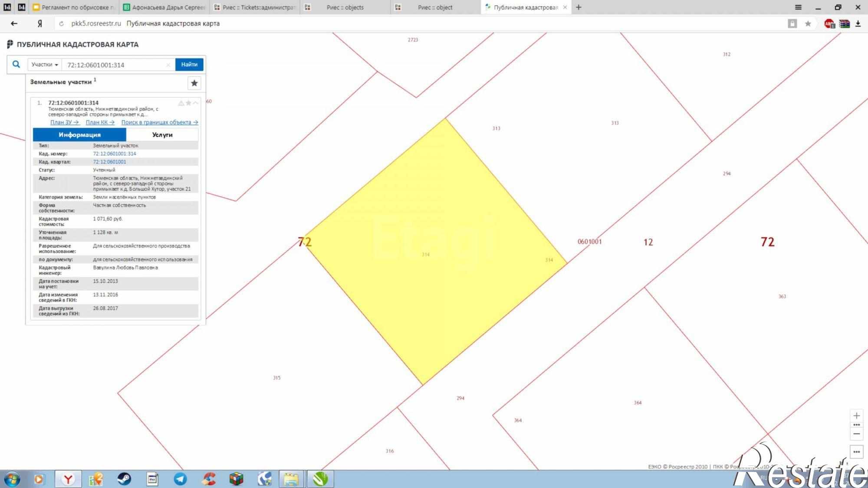This screenshot has height=488, width=868.
Task: Open Telegram from the taskbar
Action: point(180,479)
